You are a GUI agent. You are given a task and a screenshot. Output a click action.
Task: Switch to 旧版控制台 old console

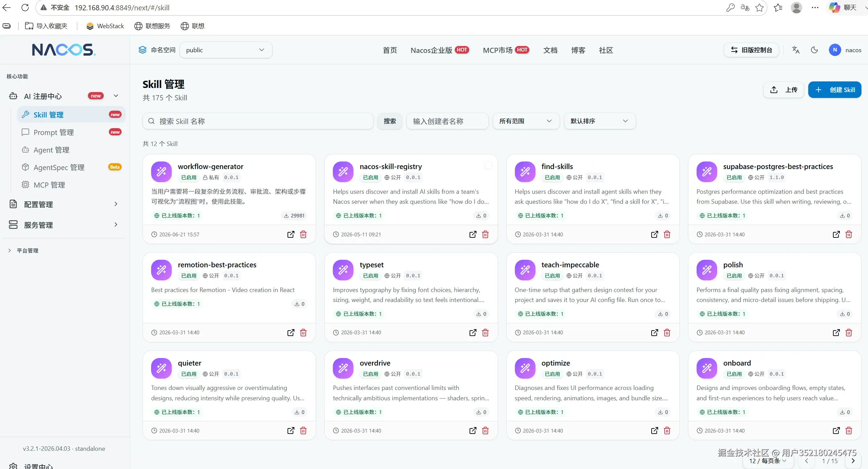751,50
